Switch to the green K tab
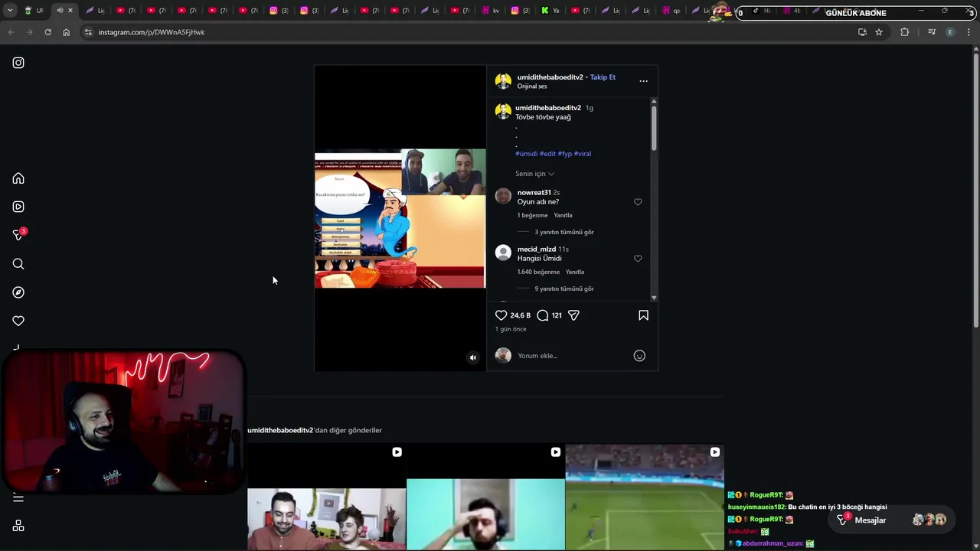 pyautogui.click(x=550, y=11)
